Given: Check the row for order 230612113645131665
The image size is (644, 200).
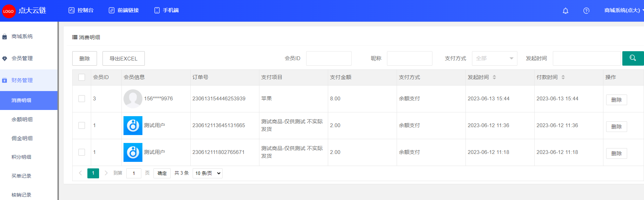Looking at the screenshot, I should point(82,125).
